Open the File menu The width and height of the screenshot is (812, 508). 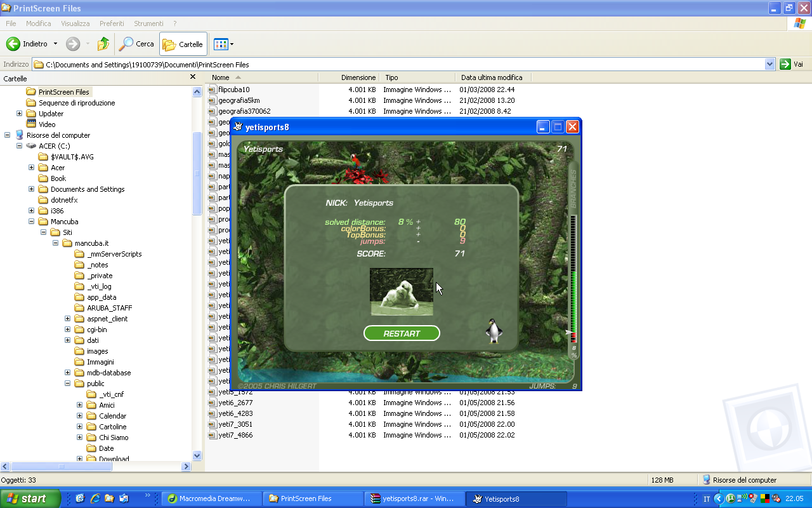11,23
